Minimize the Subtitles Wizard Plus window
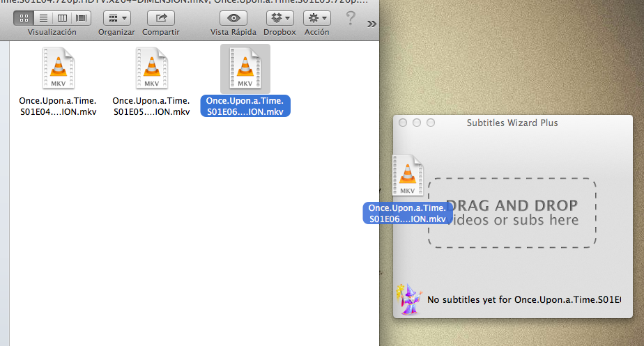Image resolution: width=644 pixels, height=346 pixels. point(417,123)
